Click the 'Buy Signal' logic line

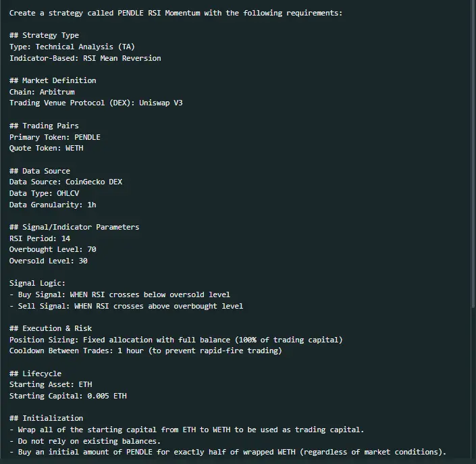coord(120,295)
